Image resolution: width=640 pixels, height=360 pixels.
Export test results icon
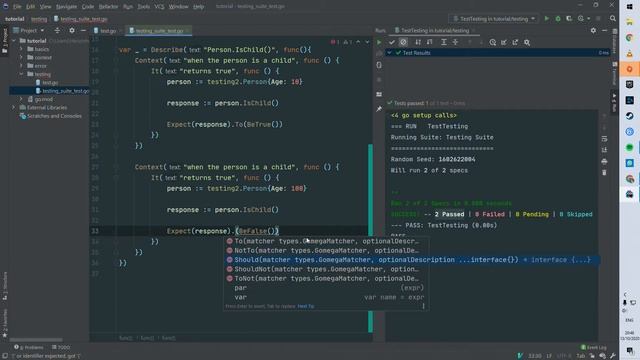[x=515, y=42]
